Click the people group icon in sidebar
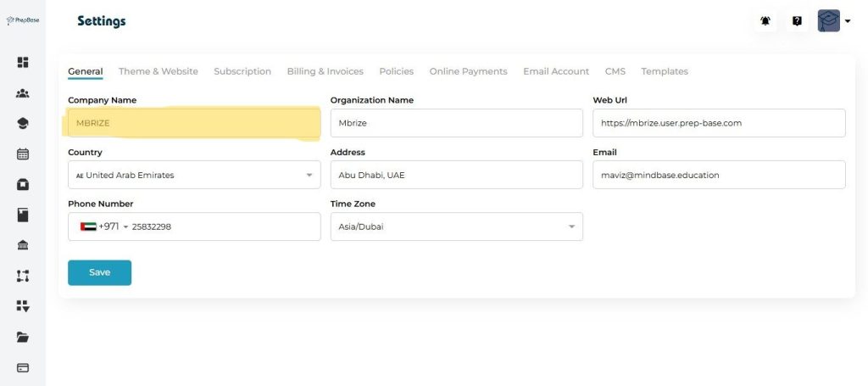Screen dimensions: 868x386 23,93
